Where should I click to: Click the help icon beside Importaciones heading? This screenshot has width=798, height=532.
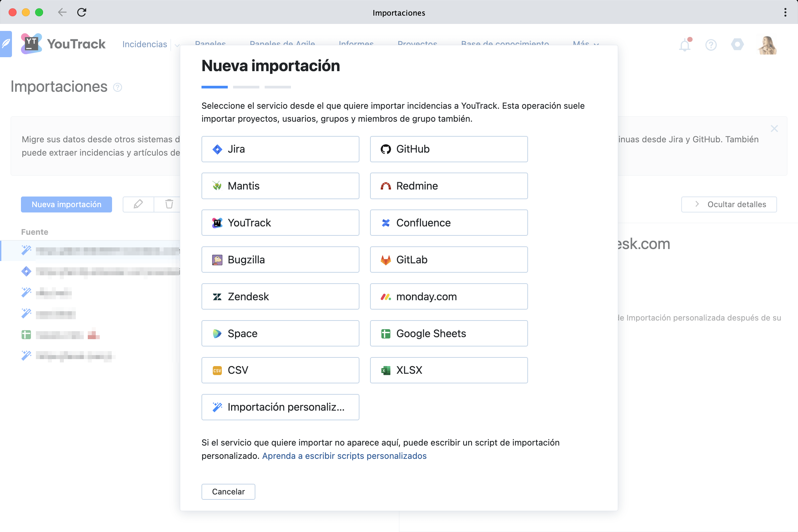tap(117, 87)
